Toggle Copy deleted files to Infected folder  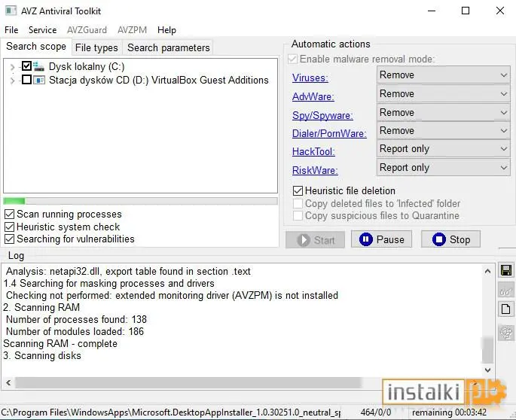(x=298, y=203)
